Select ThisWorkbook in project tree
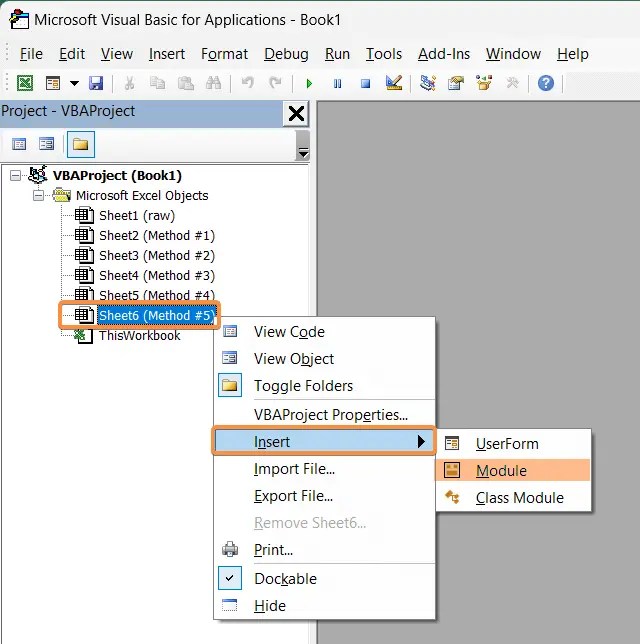This screenshot has width=640, height=644. click(140, 336)
